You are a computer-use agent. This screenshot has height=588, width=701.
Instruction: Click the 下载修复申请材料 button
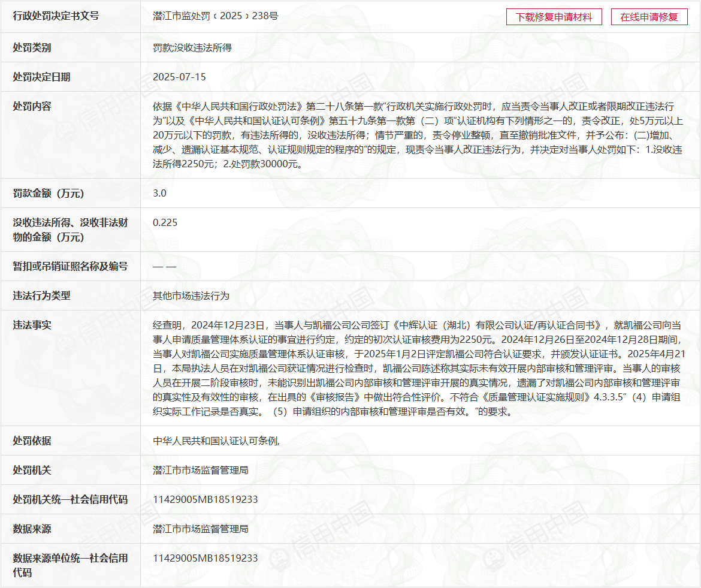pos(554,17)
